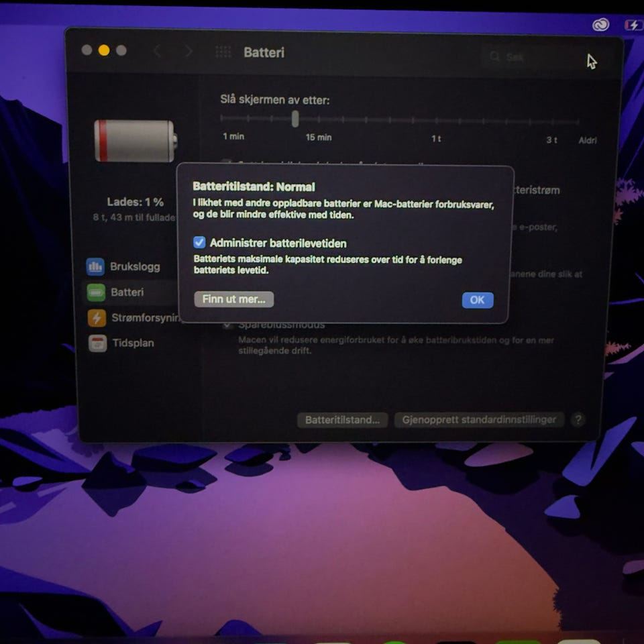Click the '1 t' mark on the slider
This screenshot has height=644, width=644.
point(436,139)
